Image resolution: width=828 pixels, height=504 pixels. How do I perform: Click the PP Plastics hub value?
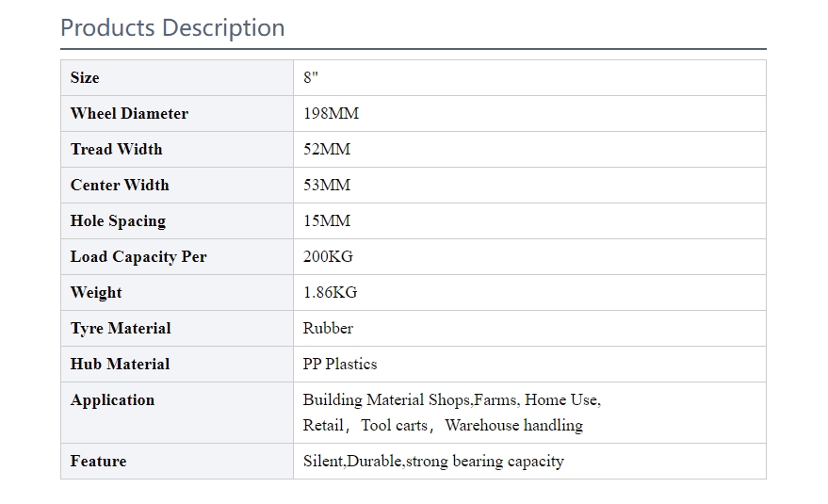coord(340,365)
